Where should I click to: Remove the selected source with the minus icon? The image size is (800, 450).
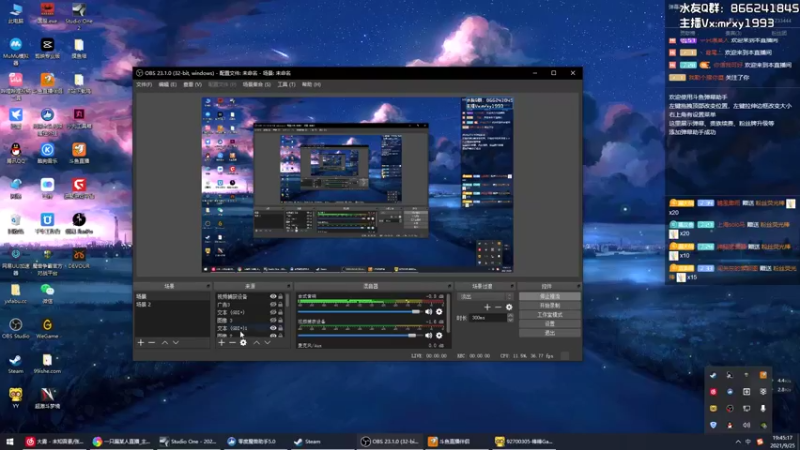click(232, 343)
